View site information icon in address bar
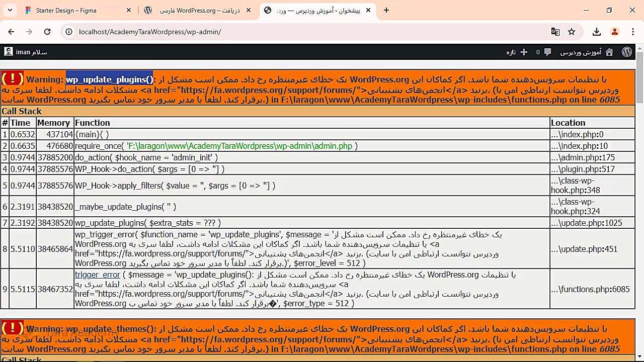Screen dimensions: 644x362 [x=69, y=32]
